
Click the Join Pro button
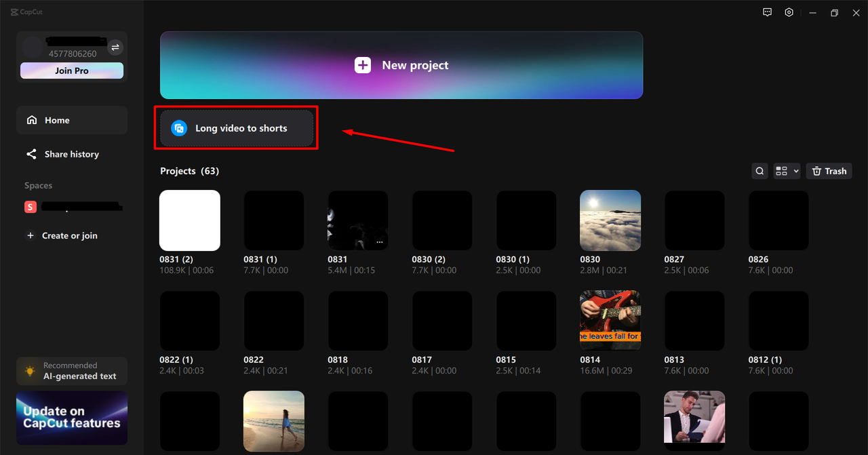[x=72, y=71]
